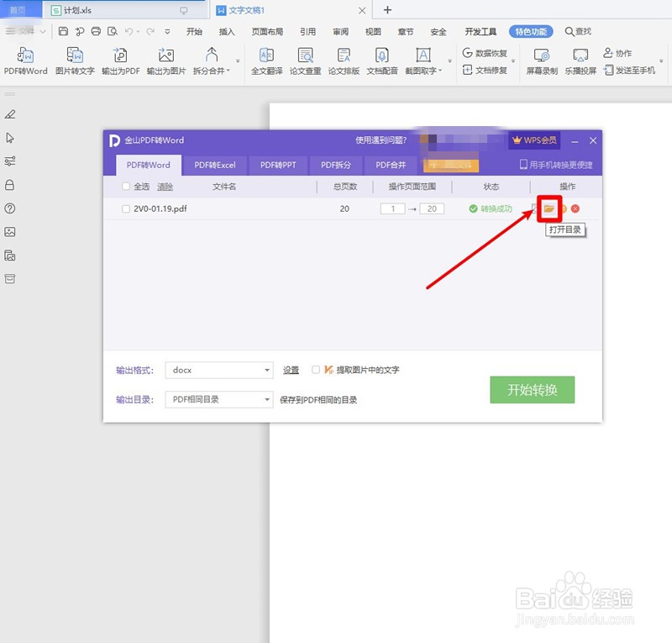The height and width of the screenshot is (643, 672).
Task: Switch to the PDF合并 tab
Action: pos(391,165)
